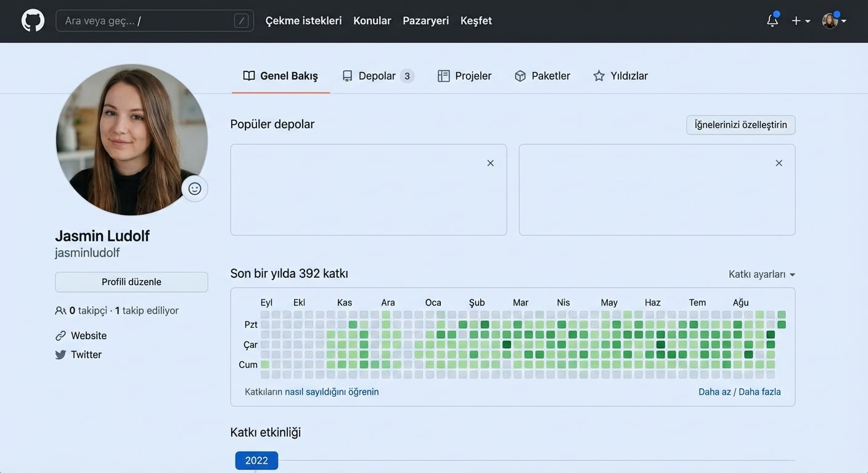Image resolution: width=868 pixels, height=473 pixels.
Task: Click the plus icon in the header
Action: coord(795,20)
